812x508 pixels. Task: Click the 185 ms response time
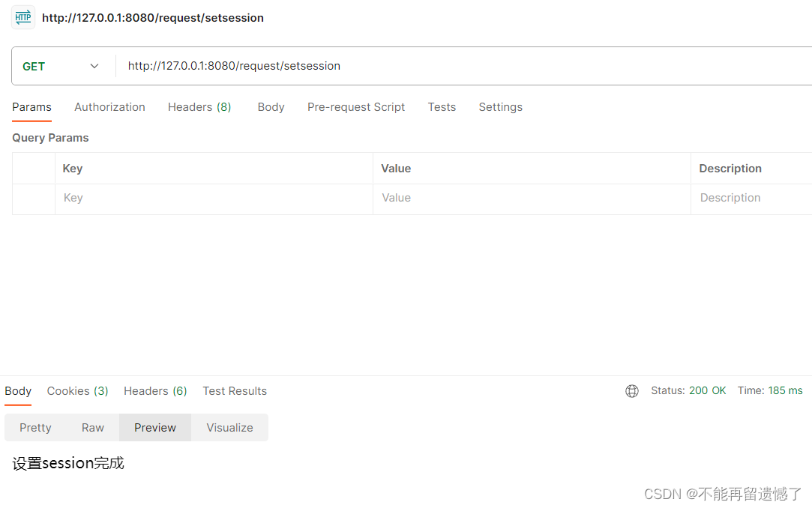(785, 390)
